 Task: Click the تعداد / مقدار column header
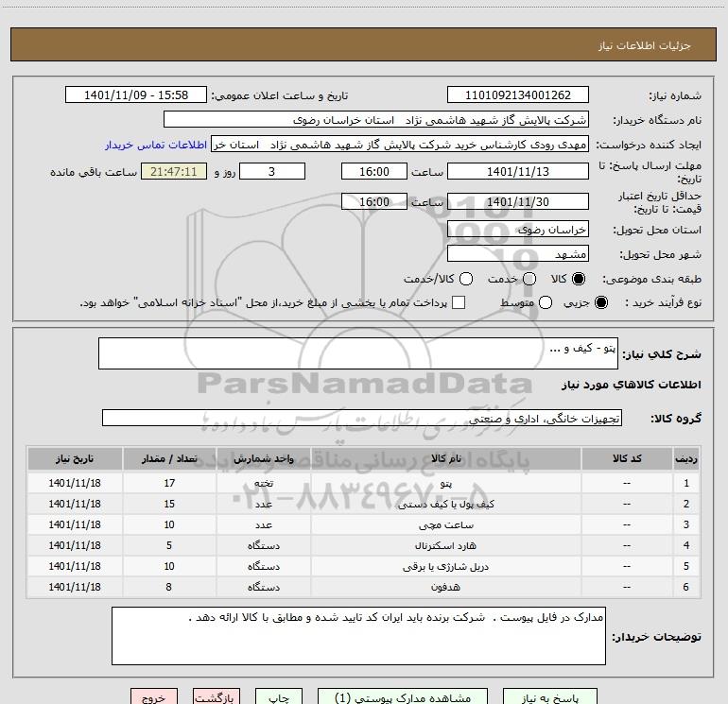169,458
